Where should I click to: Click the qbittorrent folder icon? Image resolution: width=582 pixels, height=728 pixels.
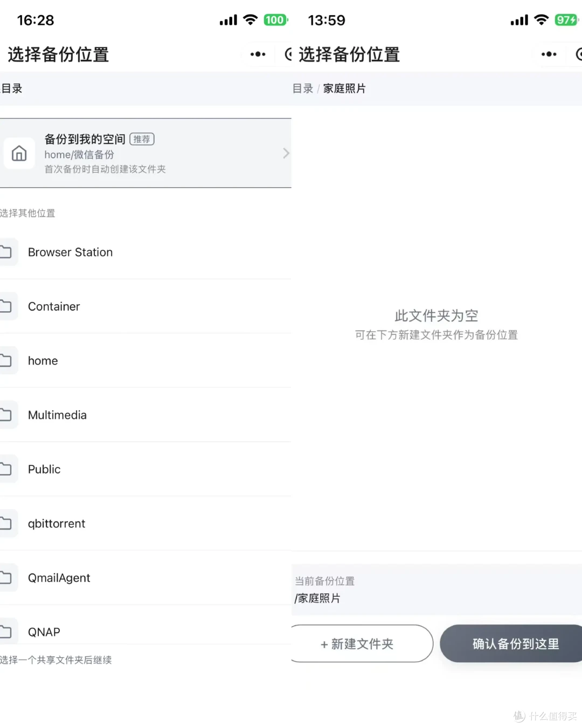point(5,524)
